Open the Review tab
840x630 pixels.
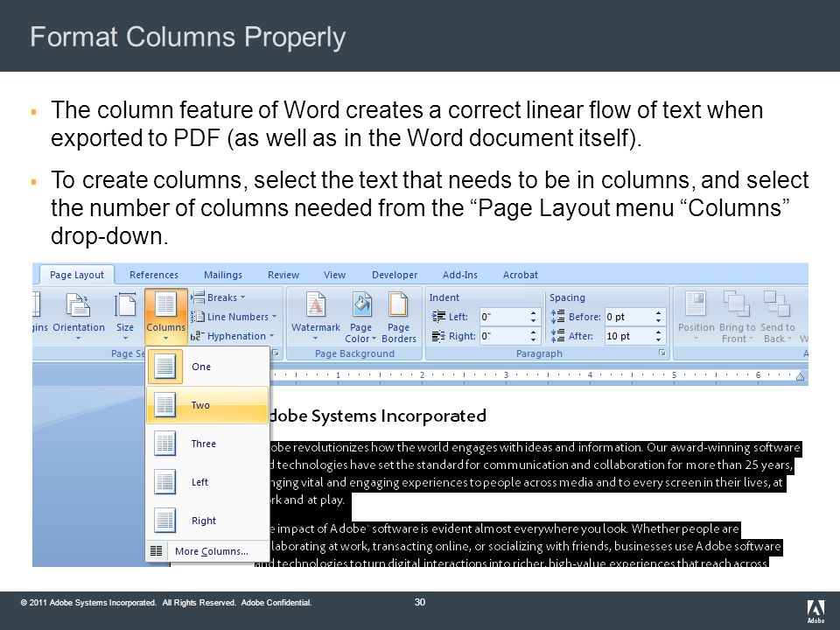[283, 275]
